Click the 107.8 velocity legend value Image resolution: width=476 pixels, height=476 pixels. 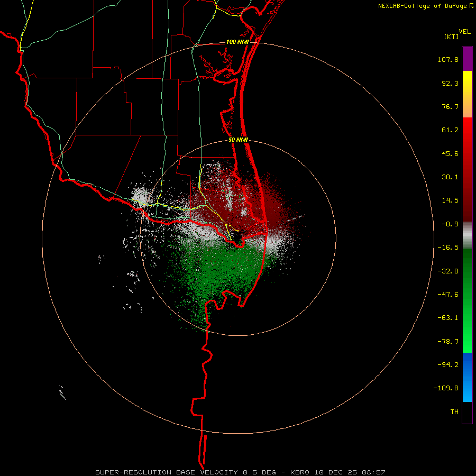click(448, 59)
